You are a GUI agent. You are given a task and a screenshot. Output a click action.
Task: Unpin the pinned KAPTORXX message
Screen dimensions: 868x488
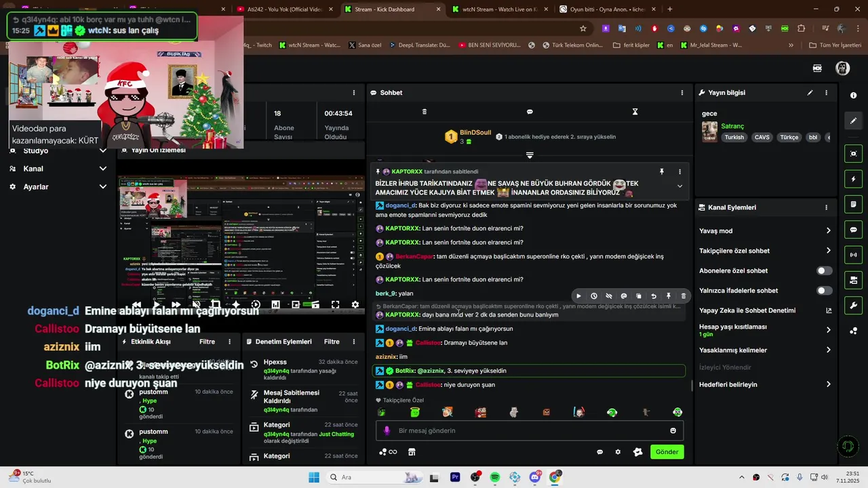tap(662, 172)
